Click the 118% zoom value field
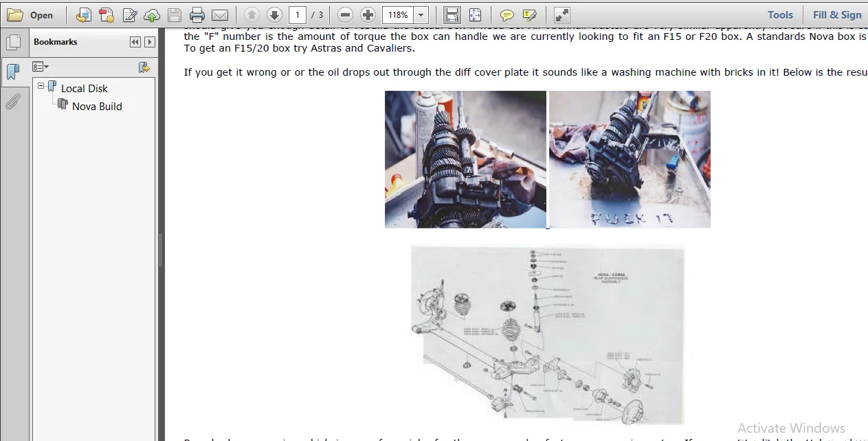868x441 pixels. (397, 14)
